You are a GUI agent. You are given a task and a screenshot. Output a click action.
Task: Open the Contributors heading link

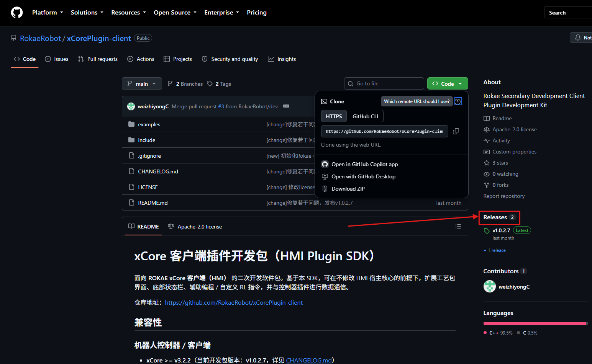click(x=505, y=271)
